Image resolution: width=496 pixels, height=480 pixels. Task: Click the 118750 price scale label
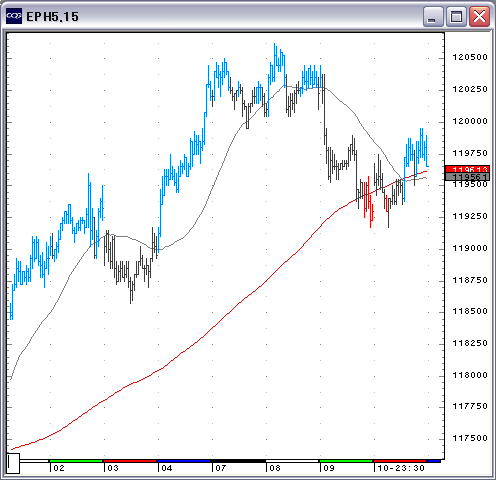[x=470, y=280]
